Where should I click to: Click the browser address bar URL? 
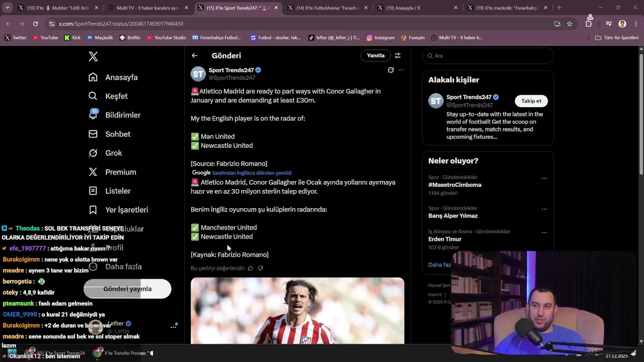(121, 24)
